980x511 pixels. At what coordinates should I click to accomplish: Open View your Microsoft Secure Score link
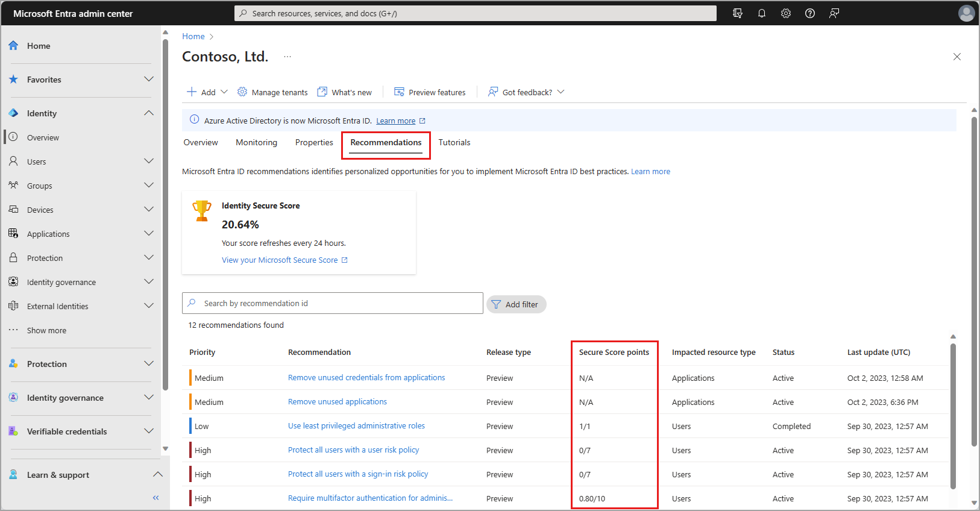[x=284, y=260]
